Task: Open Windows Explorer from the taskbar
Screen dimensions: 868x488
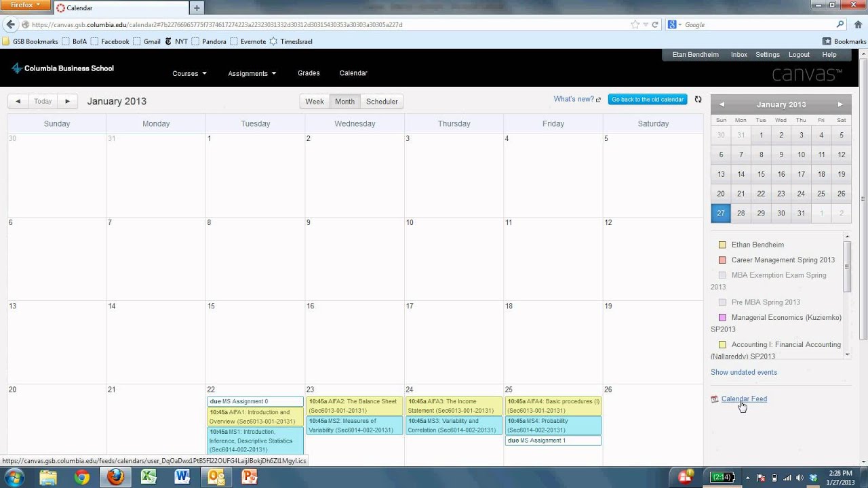Action: 48,477
